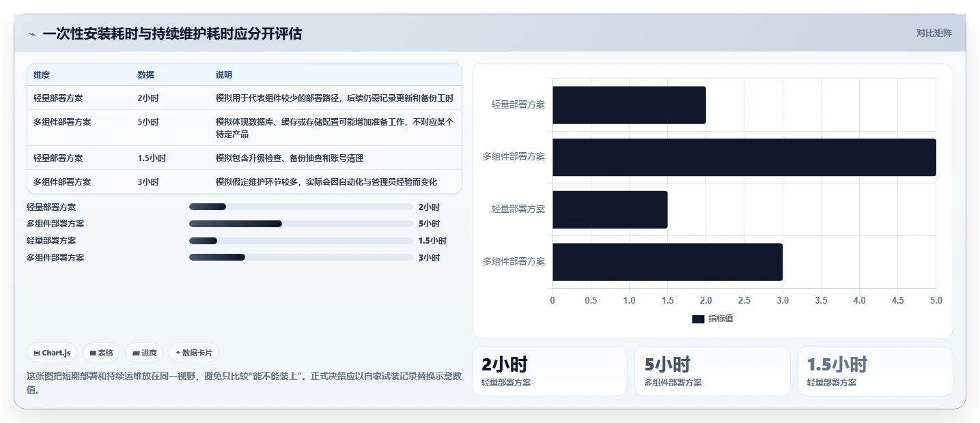Click the 5小时 value after the progress bar
The width and height of the screenshot is (980, 423).
[x=430, y=224]
